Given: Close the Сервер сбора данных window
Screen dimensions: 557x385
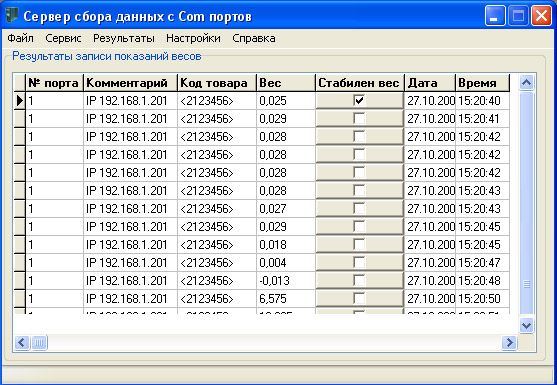Looking at the screenshot, I should pyautogui.click(x=541, y=16).
